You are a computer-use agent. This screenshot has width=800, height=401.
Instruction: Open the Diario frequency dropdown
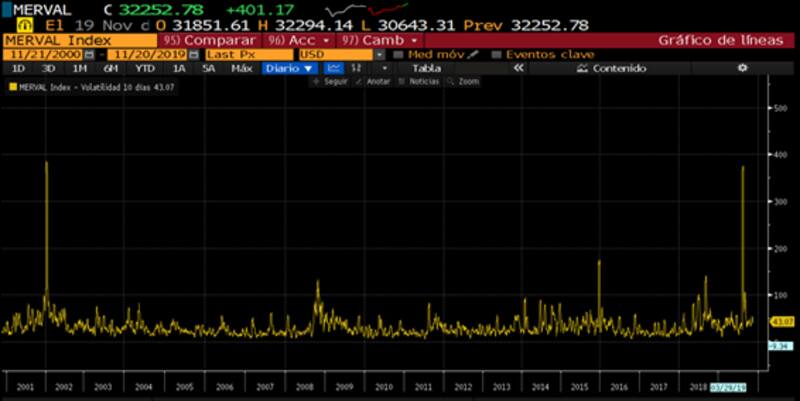point(289,68)
